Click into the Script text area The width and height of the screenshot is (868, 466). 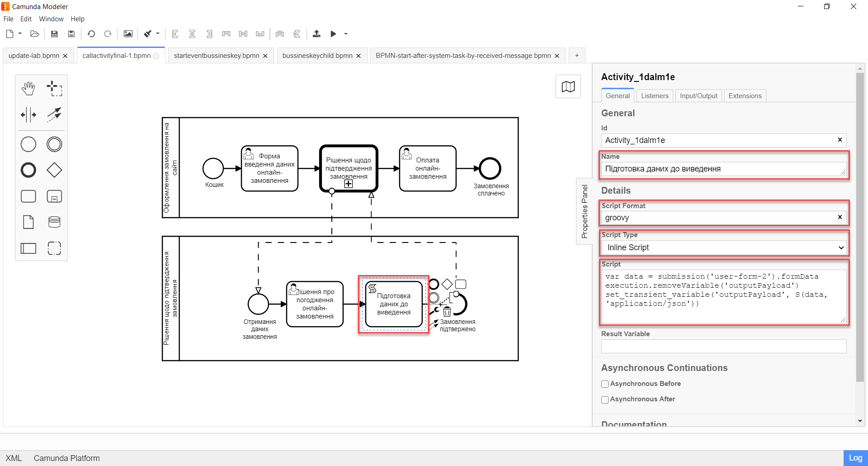coord(724,296)
